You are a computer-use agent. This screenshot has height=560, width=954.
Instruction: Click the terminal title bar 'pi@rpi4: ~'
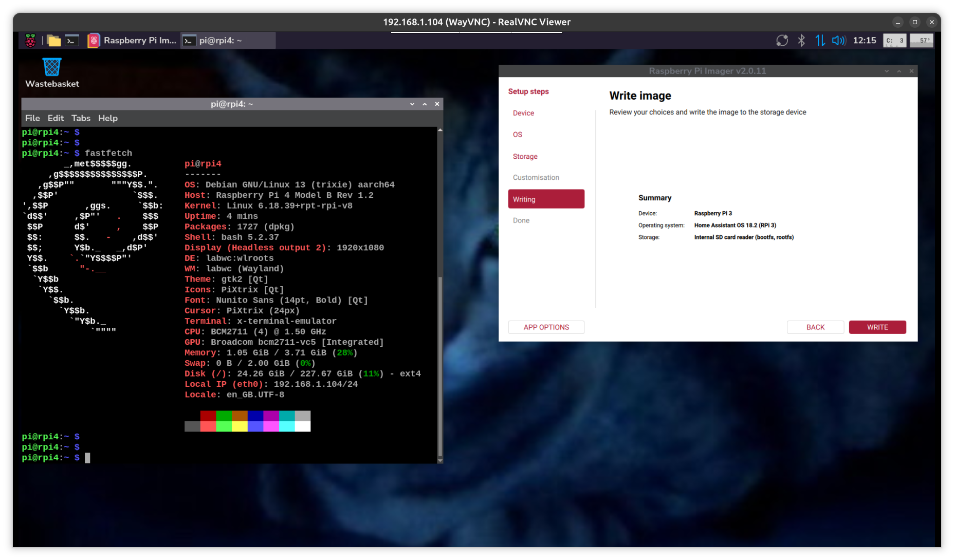pyautogui.click(x=232, y=104)
